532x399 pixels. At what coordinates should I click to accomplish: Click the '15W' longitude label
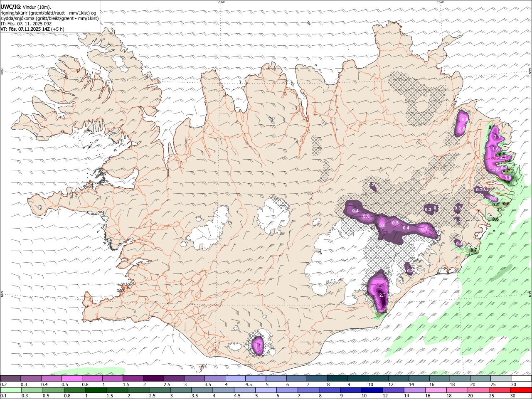pyautogui.click(x=440, y=2)
